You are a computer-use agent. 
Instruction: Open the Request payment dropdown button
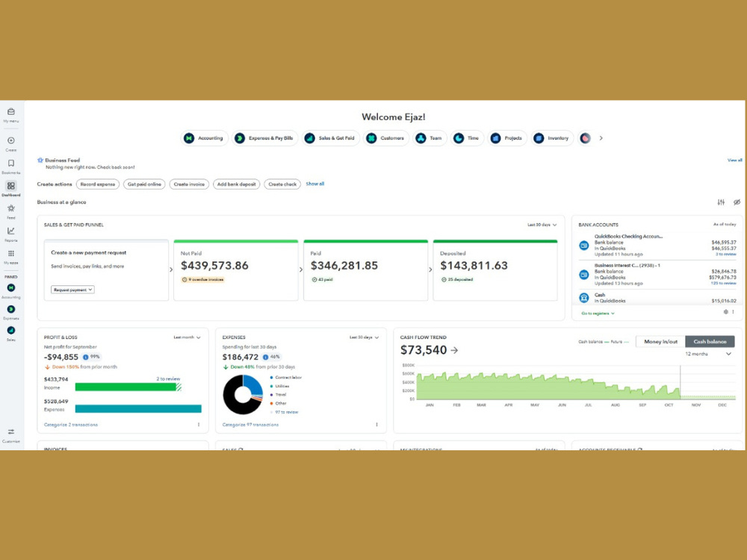[72, 290]
